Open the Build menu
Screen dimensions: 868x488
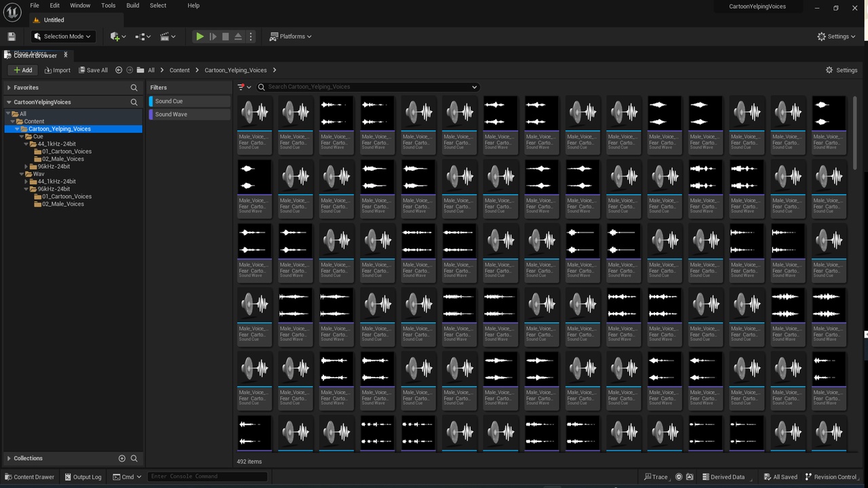click(x=133, y=5)
